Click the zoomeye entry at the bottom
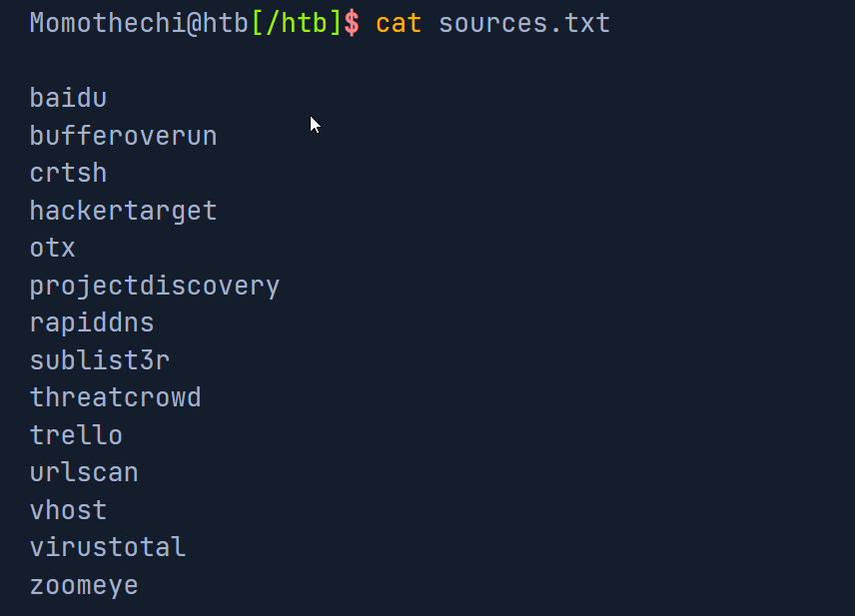 point(84,585)
